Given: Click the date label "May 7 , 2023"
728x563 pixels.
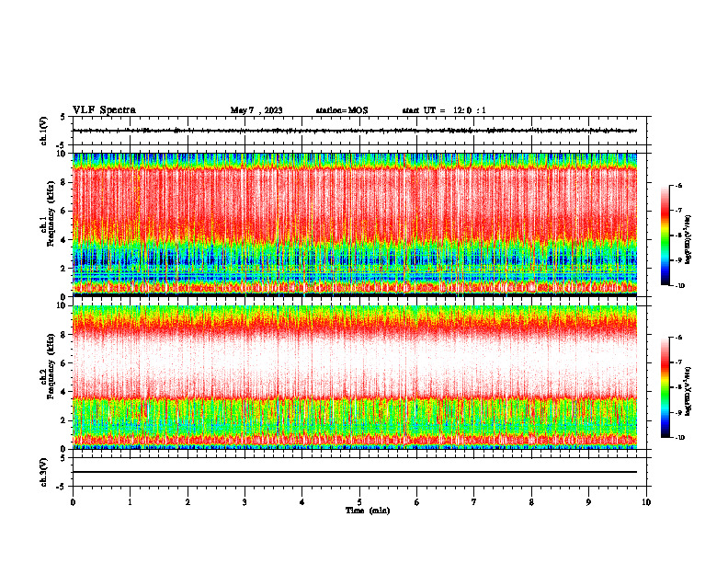Looking at the screenshot, I should pos(256,110).
